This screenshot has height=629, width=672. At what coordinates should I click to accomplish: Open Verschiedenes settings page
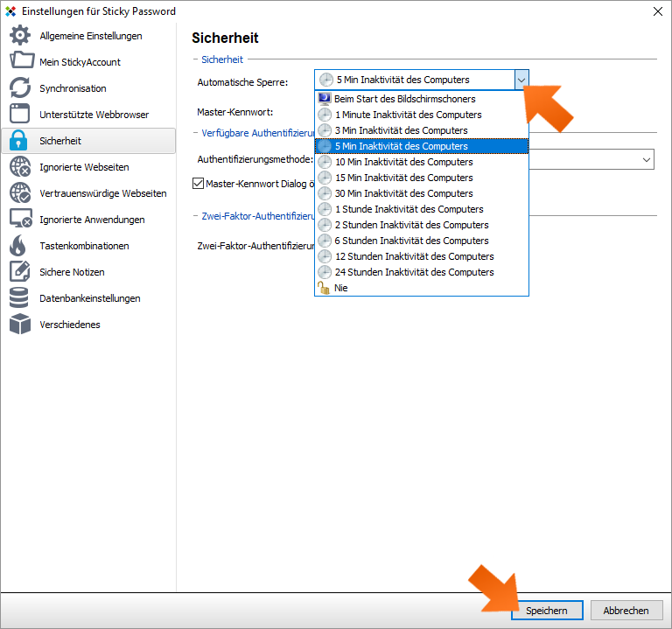click(88, 324)
